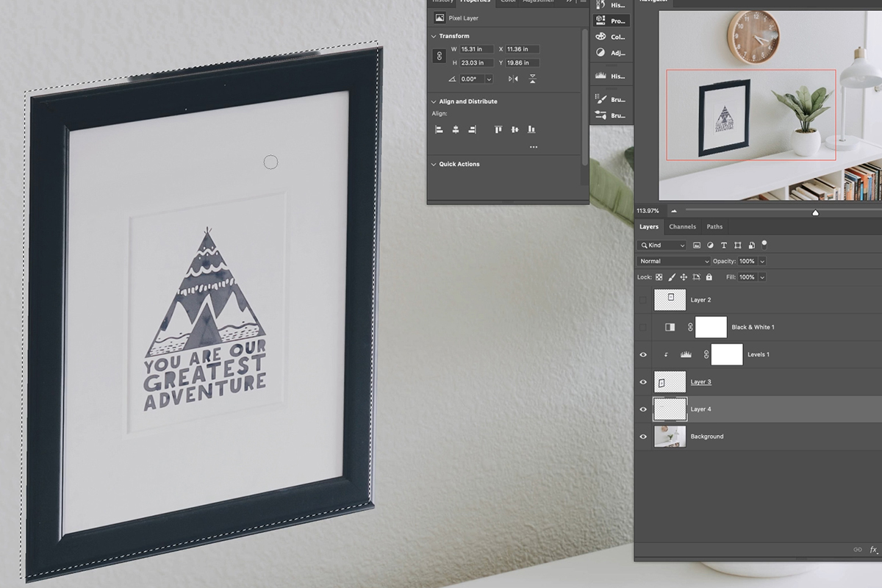Open the Normal blend mode dropdown
Screen dimensions: 882x588
(x=674, y=261)
